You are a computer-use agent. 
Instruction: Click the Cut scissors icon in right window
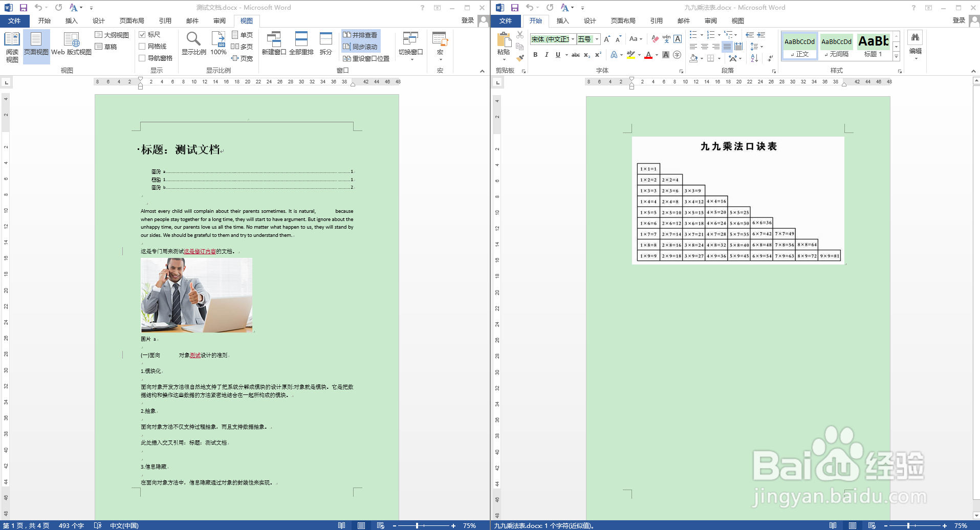tap(520, 35)
